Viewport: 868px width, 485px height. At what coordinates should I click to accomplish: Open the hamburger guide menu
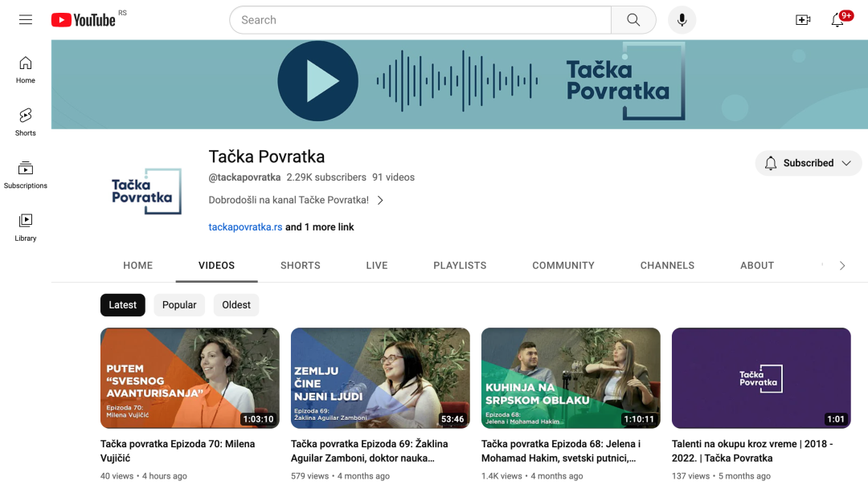[x=26, y=20]
